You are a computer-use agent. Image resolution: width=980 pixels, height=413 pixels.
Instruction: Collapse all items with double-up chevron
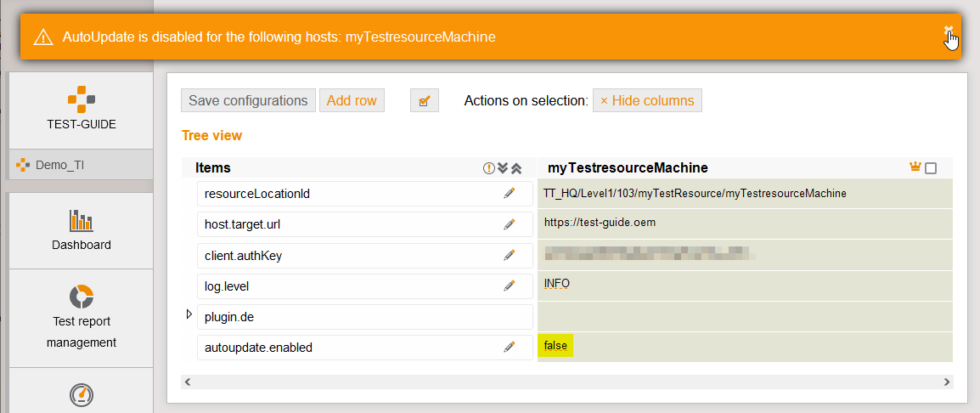coord(515,168)
